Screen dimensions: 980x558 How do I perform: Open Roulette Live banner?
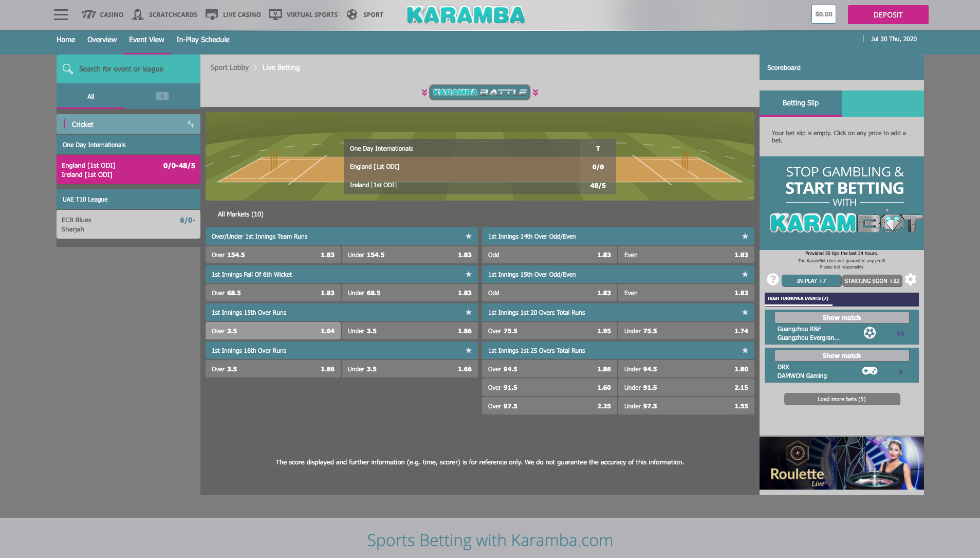(x=842, y=463)
